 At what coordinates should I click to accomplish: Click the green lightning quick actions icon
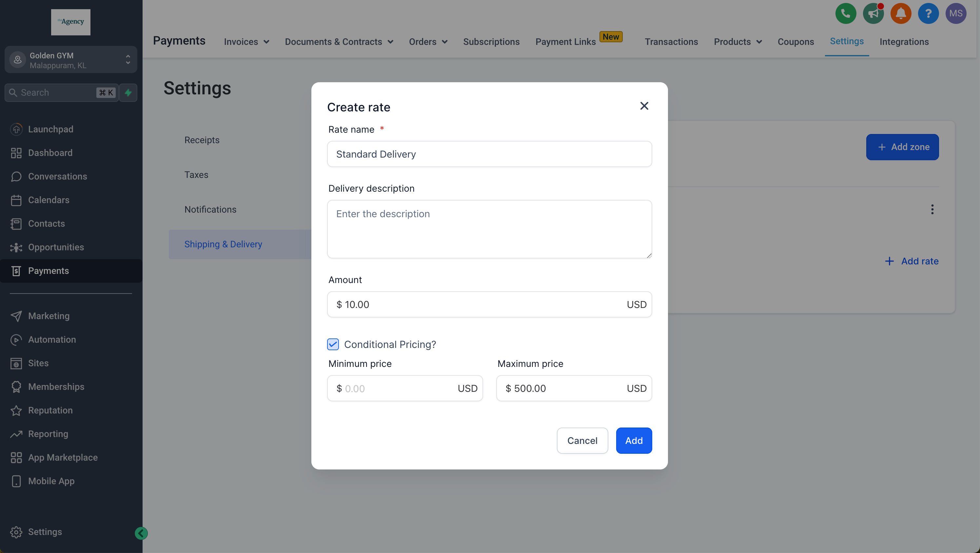pos(128,92)
